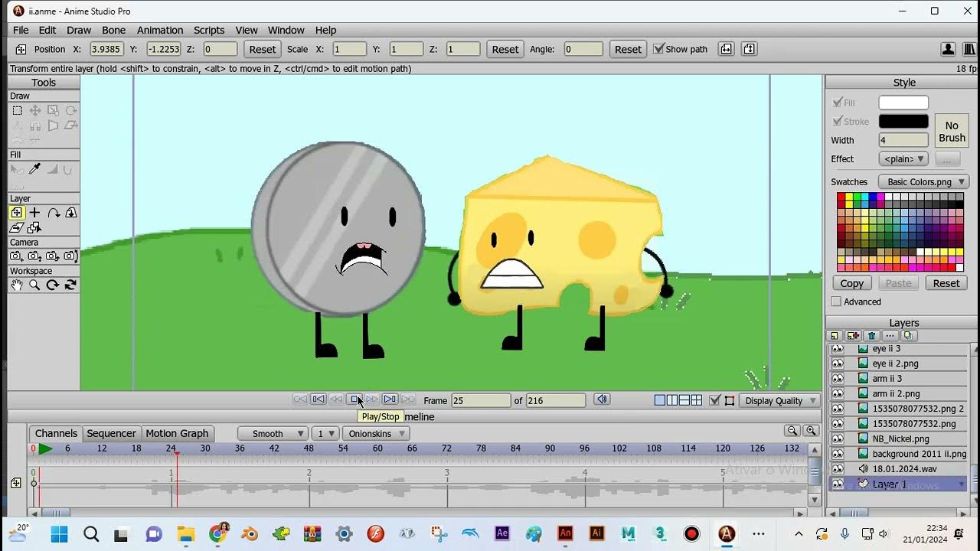Open the Scripts menu
Screen dimensions: 980x551
[x=209, y=30]
